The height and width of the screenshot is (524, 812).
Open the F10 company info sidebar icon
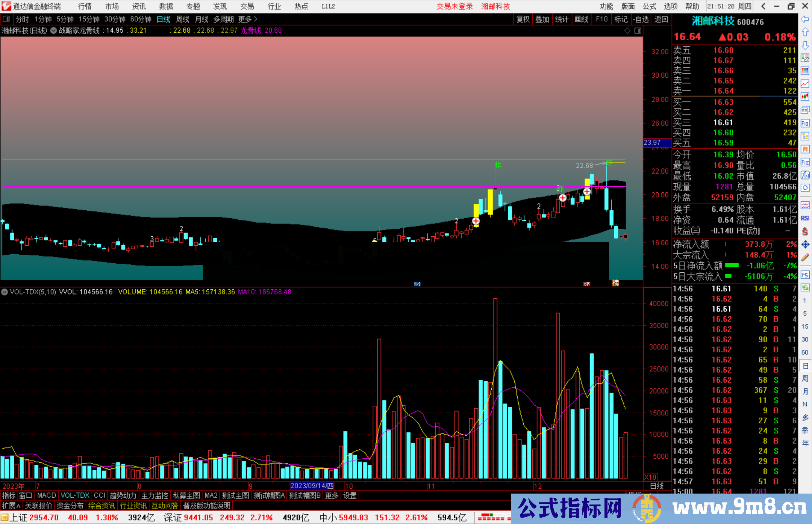point(805,123)
